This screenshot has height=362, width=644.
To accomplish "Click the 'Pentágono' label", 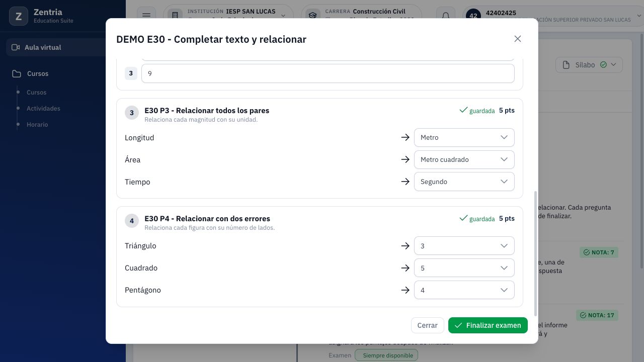I will pos(143,290).
